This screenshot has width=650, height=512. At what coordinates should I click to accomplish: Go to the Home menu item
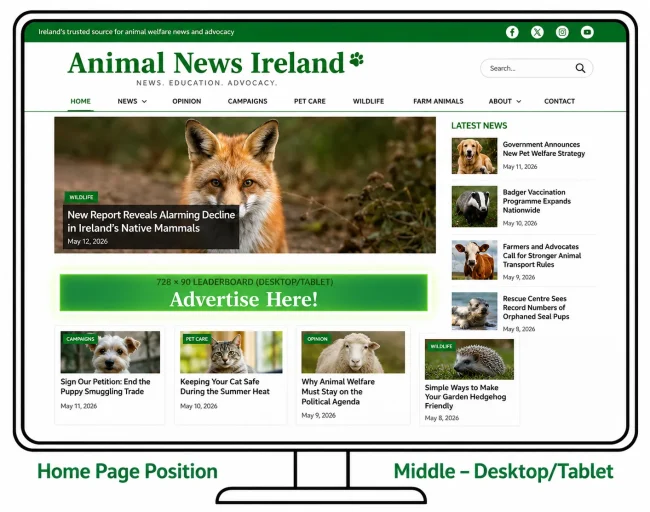(80, 101)
